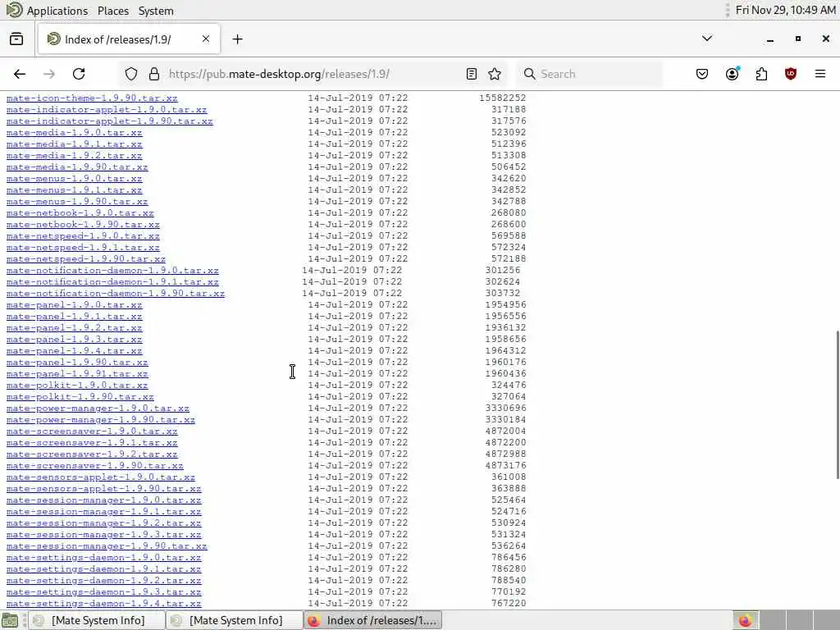840x630 pixels.
Task: Reload the page with refresh icon
Action: (x=79, y=74)
